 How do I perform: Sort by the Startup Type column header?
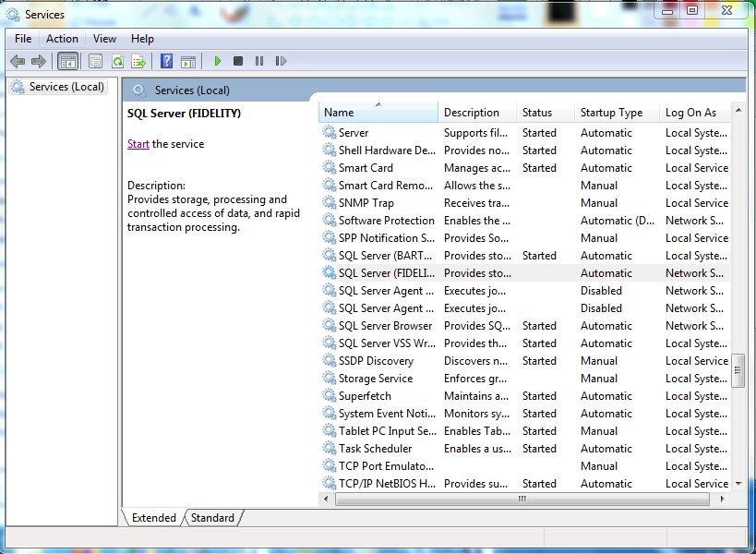coord(617,113)
